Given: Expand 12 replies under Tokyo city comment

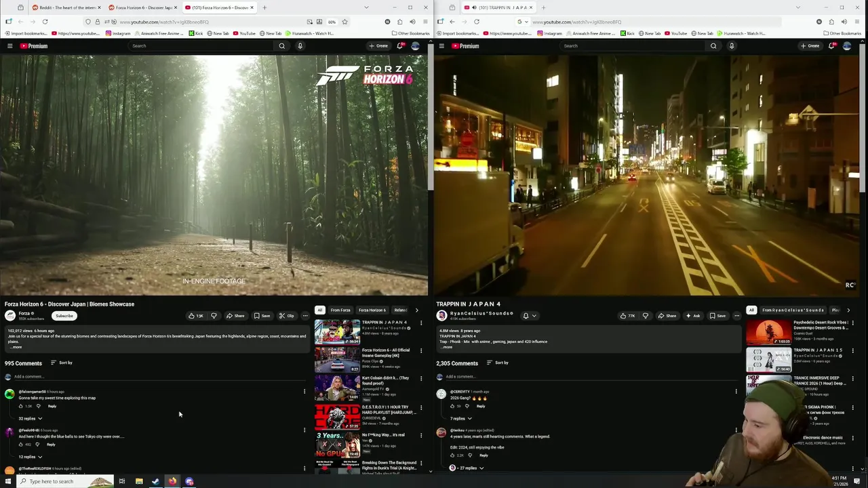Looking at the screenshot, I should click(x=30, y=457).
